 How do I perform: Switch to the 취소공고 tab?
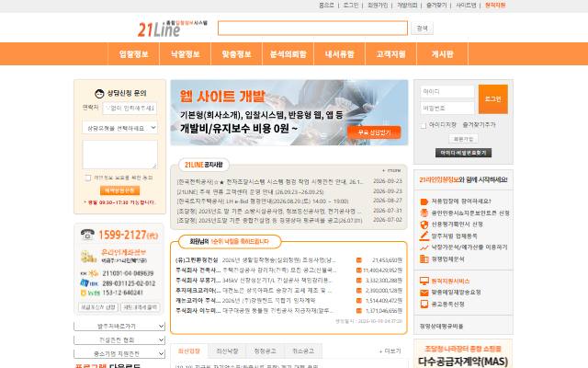click(x=303, y=351)
